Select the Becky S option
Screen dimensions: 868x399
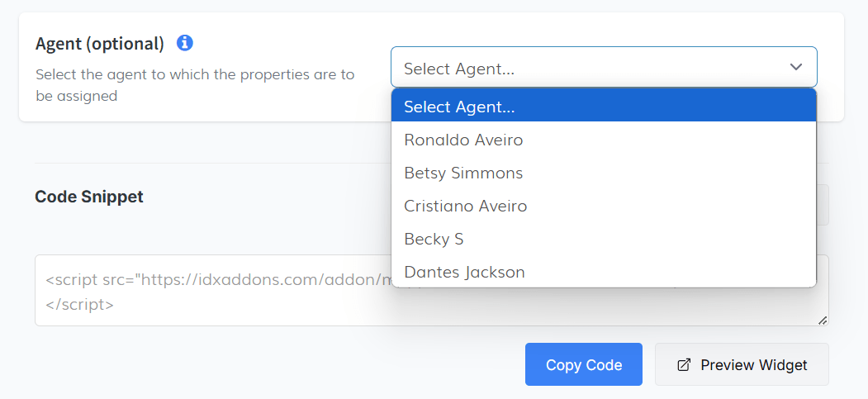[x=434, y=239]
